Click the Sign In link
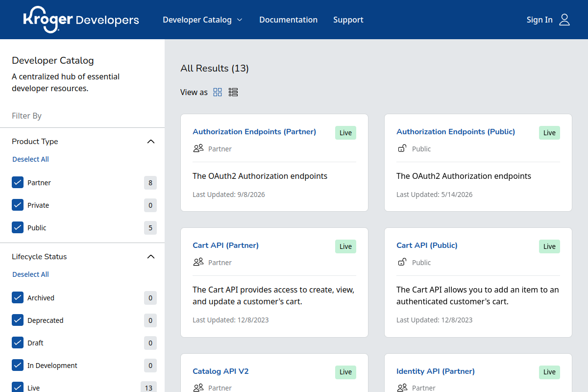 coord(539,20)
